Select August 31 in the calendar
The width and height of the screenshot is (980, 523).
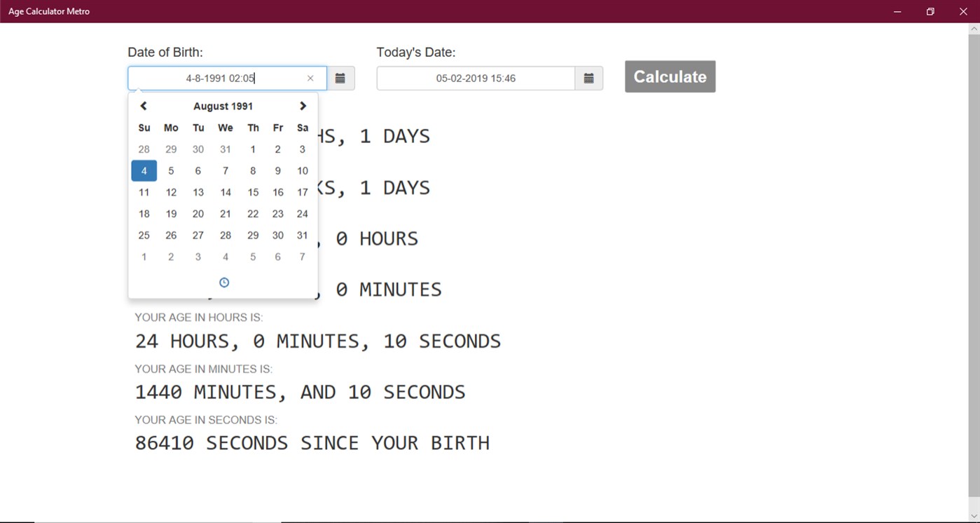click(x=302, y=235)
